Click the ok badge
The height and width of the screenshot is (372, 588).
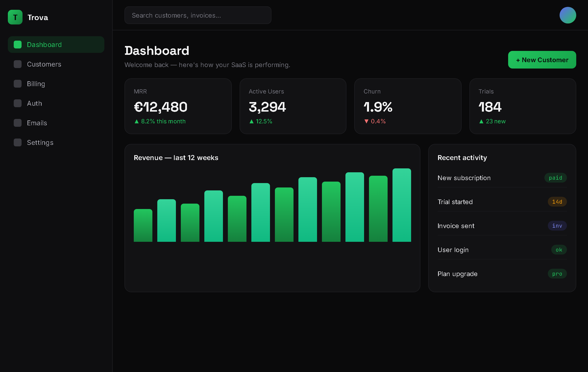(559, 250)
